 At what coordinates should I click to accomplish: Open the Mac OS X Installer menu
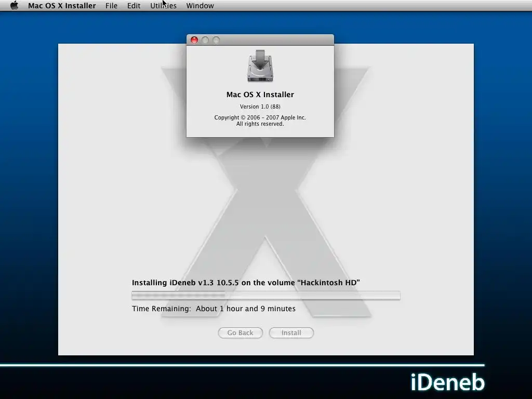click(x=62, y=6)
